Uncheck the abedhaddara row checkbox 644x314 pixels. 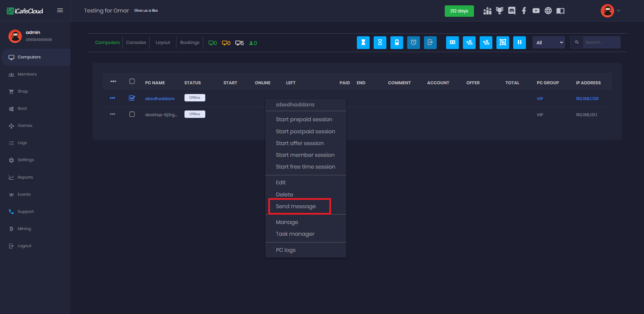pos(132,98)
